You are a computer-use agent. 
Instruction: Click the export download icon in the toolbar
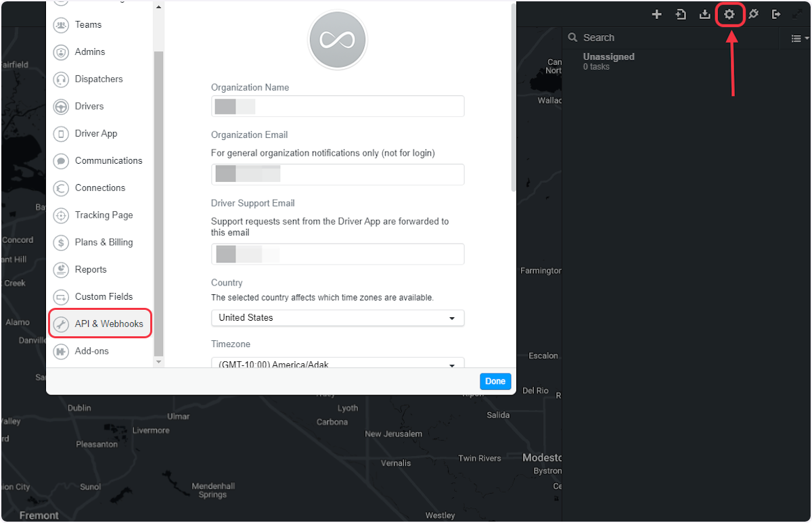click(x=705, y=14)
